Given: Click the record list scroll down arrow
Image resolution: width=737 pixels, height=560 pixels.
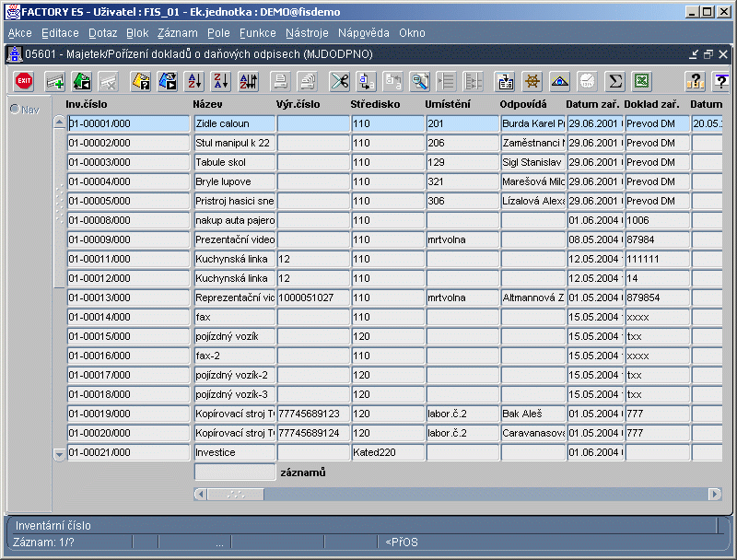Looking at the screenshot, I should [59, 454].
